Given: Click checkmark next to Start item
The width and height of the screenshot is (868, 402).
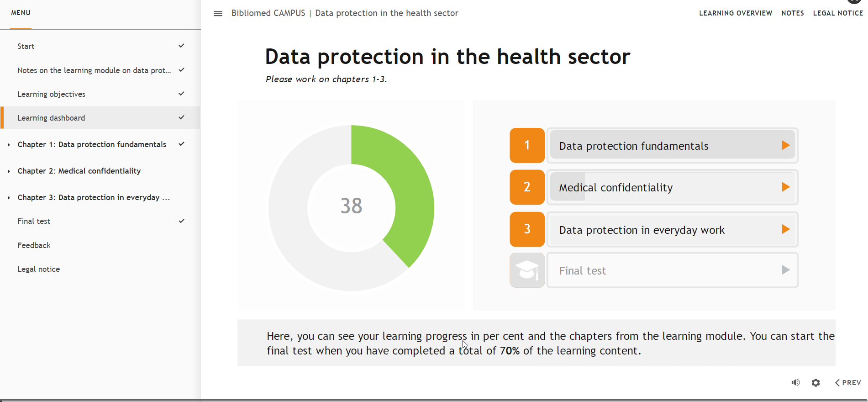Looking at the screenshot, I should pyautogui.click(x=181, y=46).
